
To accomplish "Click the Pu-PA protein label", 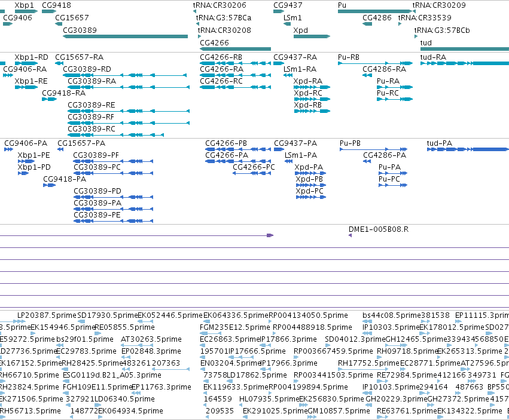I will (389, 167).
